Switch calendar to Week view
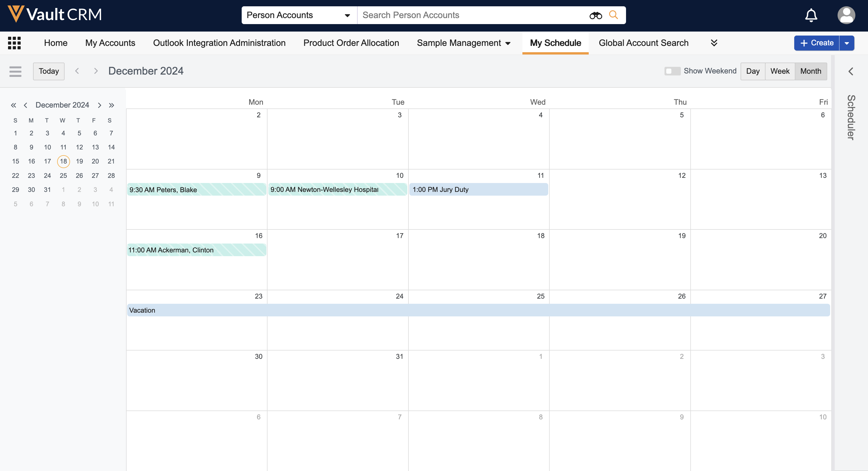 click(780, 71)
